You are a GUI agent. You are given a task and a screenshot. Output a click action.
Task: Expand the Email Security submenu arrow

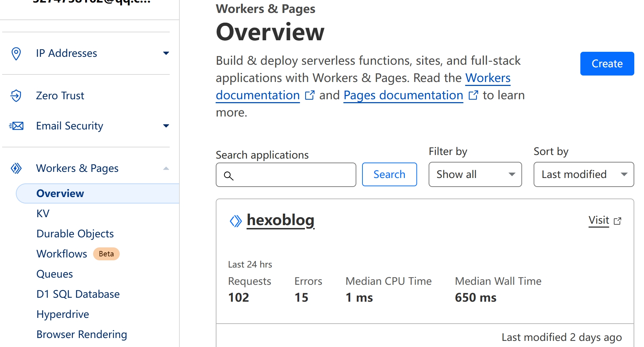pyautogui.click(x=166, y=126)
